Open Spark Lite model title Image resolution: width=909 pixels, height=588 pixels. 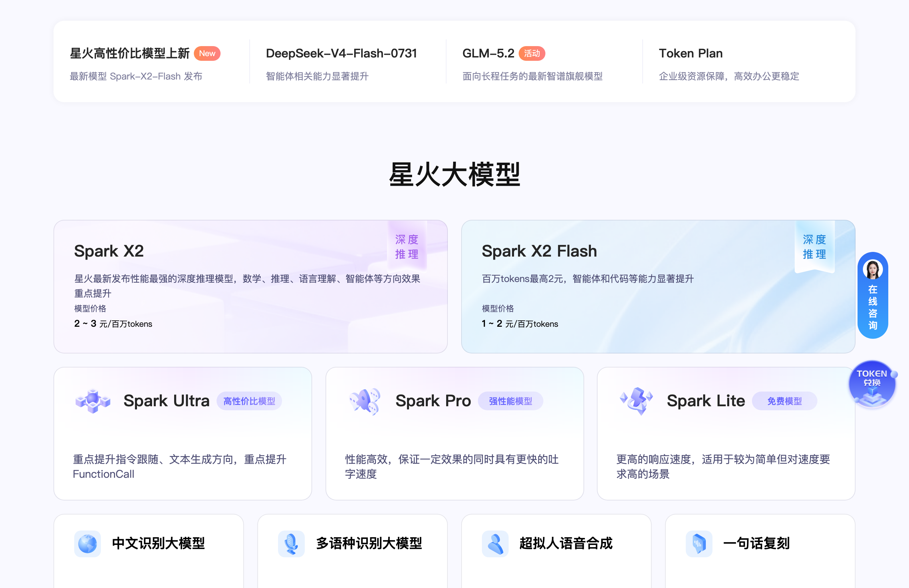pyautogui.click(x=706, y=401)
